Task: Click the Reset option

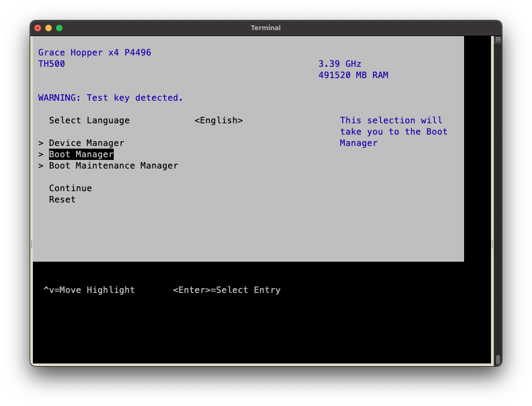Action: tap(62, 200)
